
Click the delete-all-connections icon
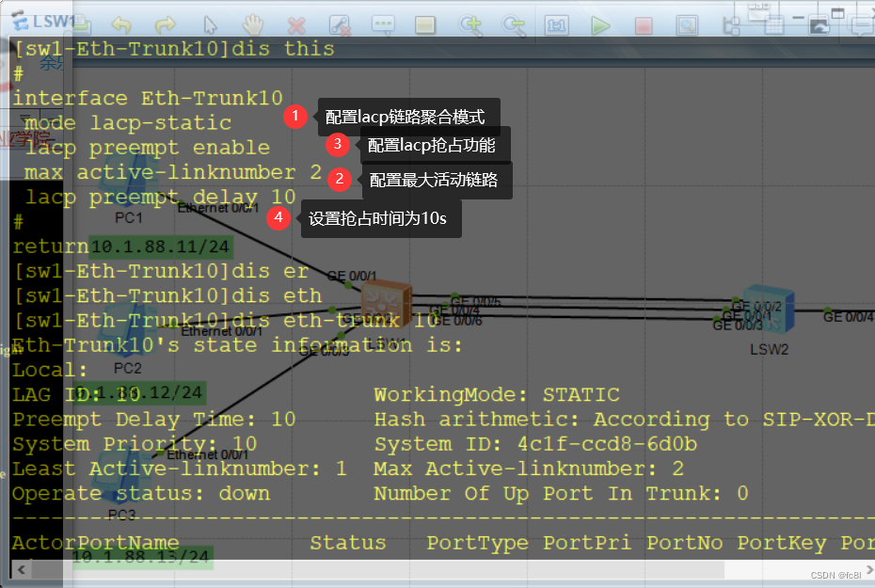(340, 25)
